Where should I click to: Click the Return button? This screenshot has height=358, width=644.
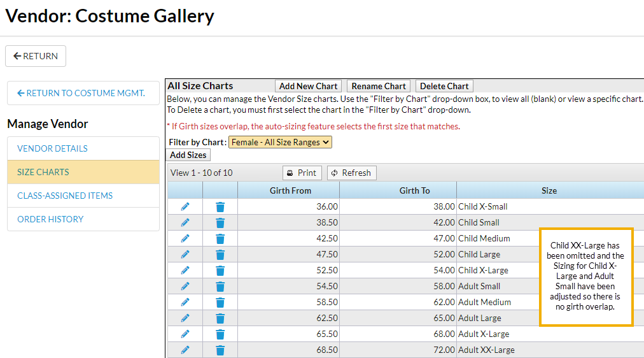[36, 56]
